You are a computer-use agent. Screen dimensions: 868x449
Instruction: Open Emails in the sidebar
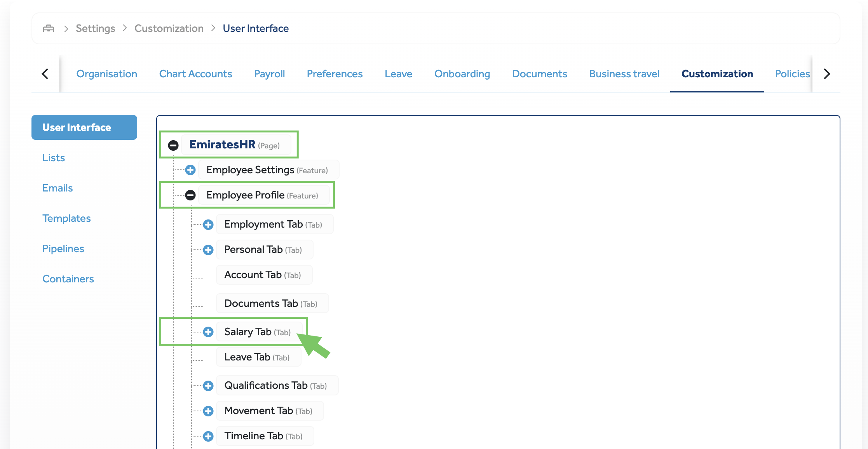tap(58, 188)
